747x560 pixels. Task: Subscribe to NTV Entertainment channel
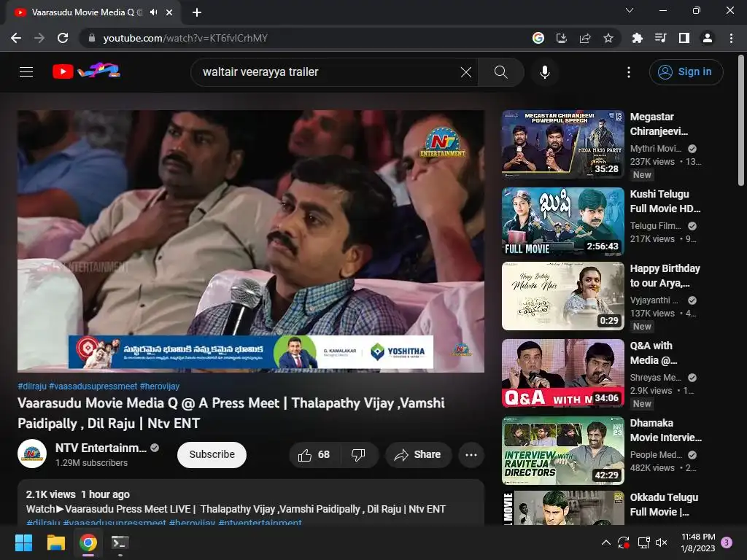click(x=212, y=455)
